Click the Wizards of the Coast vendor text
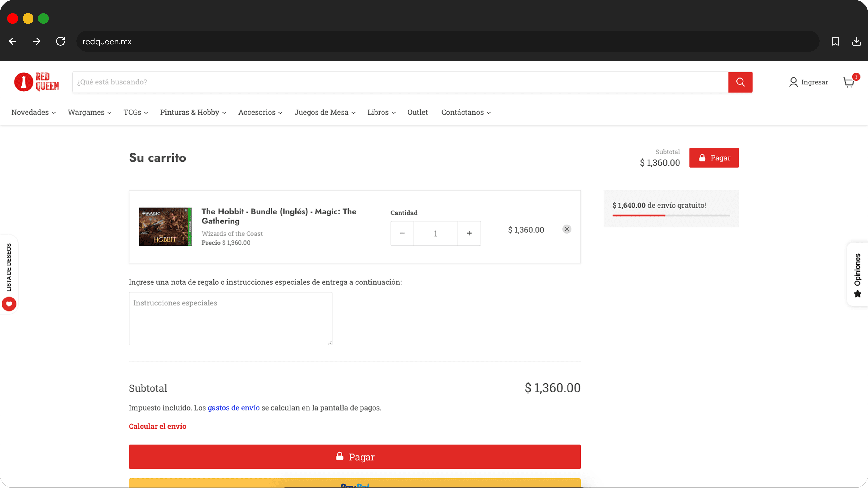The image size is (868, 488). point(232,233)
